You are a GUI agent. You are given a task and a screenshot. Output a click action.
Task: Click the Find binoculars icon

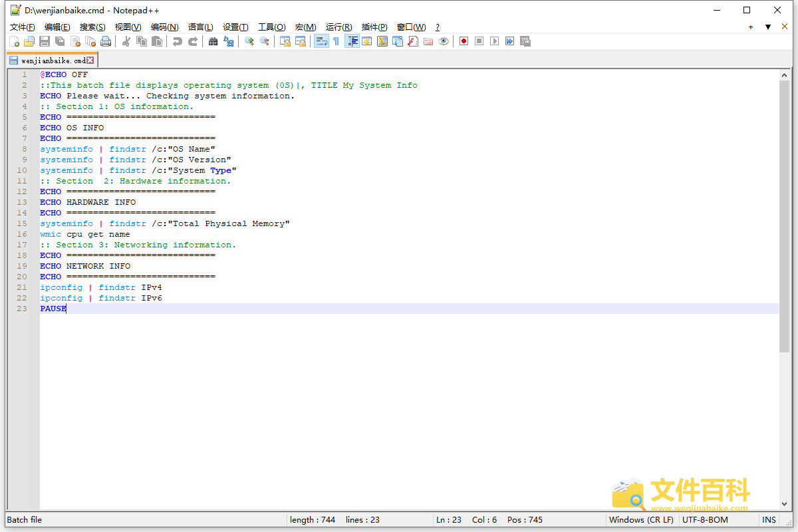click(213, 41)
